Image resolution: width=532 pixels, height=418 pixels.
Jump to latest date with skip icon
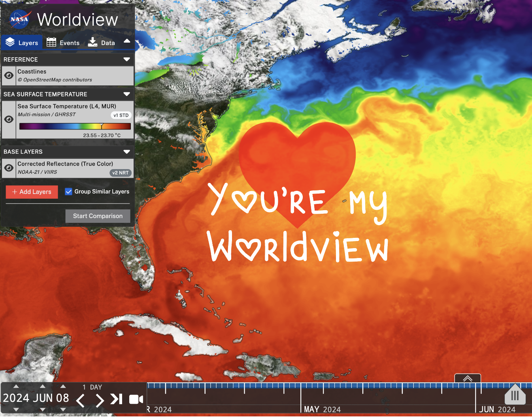pos(116,399)
